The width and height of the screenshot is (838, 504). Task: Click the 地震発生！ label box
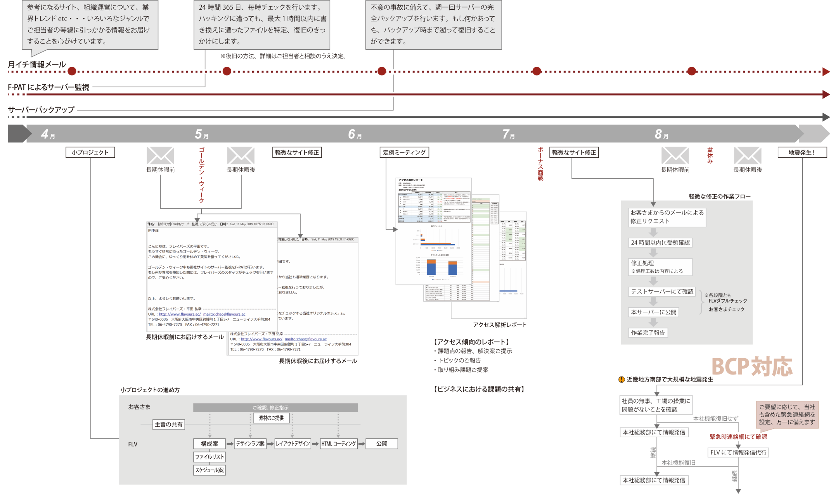[802, 152]
